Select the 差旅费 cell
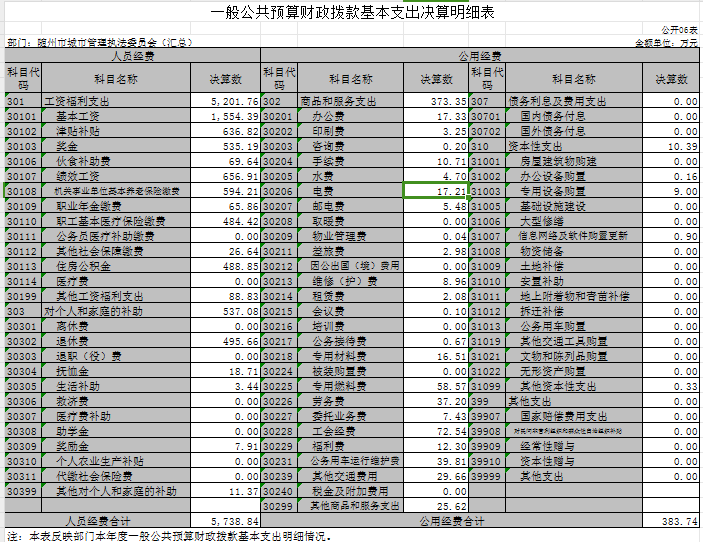This screenshot has width=703, height=542. [351, 251]
